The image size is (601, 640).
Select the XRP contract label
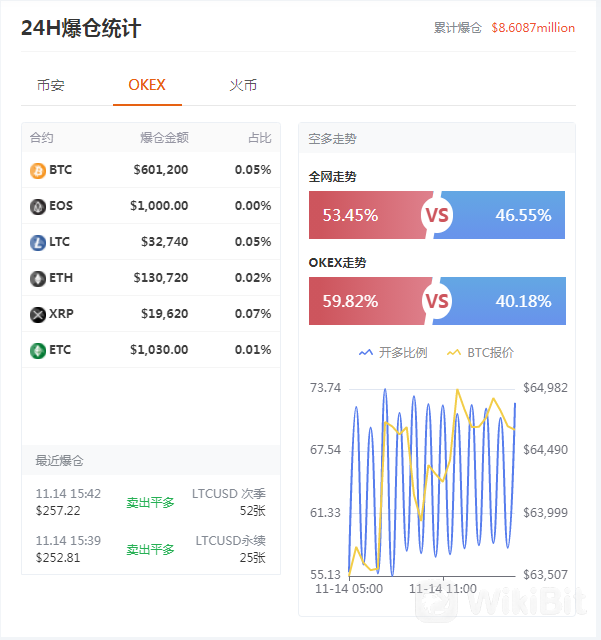(x=61, y=313)
